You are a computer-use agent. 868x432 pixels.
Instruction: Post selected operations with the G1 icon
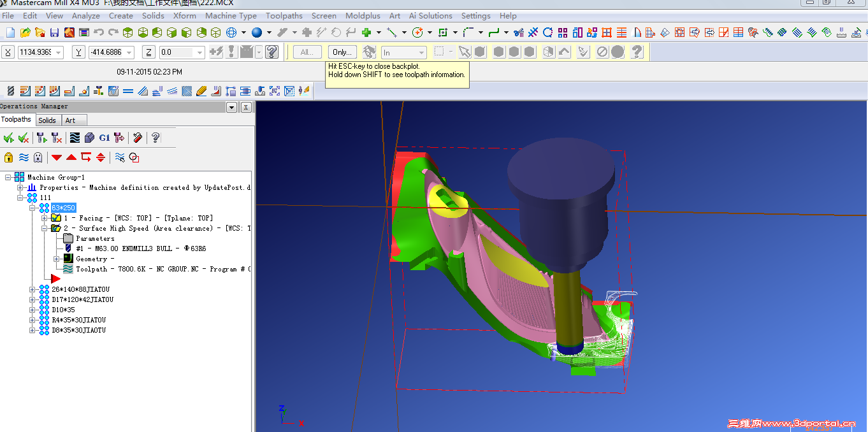105,137
